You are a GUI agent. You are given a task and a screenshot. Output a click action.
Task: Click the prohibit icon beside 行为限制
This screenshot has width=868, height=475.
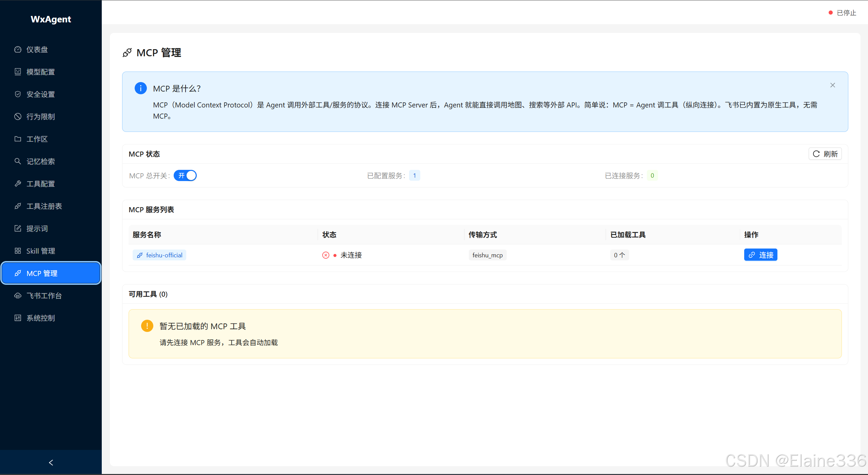[x=18, y=117]
